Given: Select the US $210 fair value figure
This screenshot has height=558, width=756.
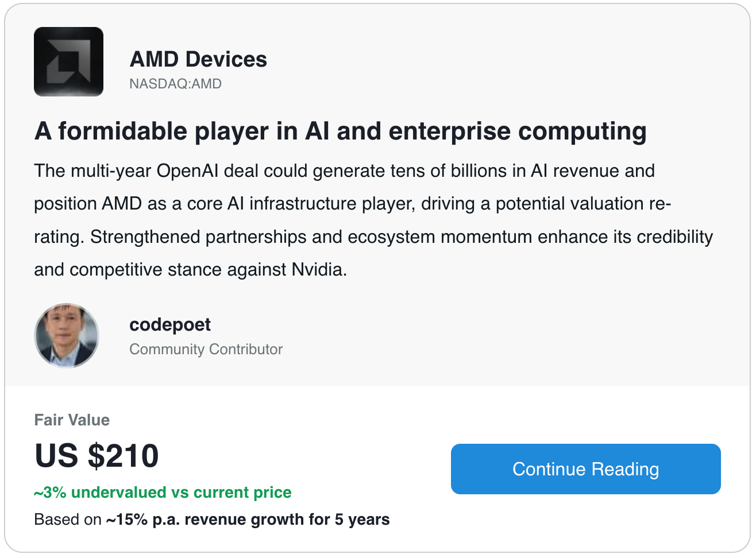Looking at the screenshot, I should (x=97, y=456).
